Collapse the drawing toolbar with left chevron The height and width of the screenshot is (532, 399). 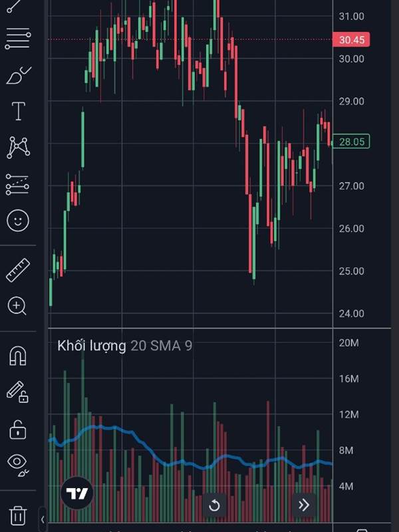coord(43,519)
